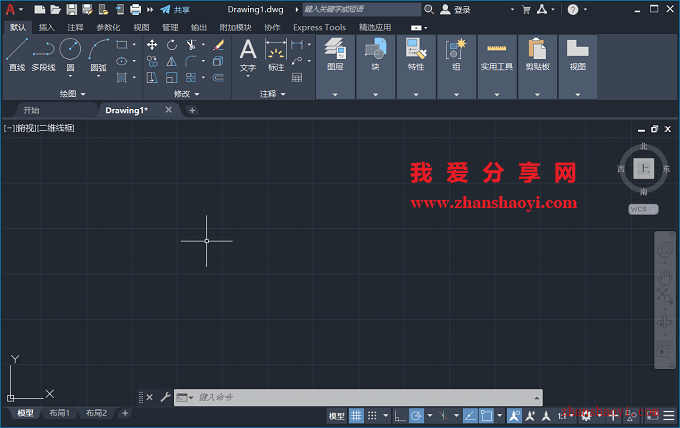Toggle 2D object snap in status bar
Screen dimensions: 680x428
tap(487, 416)
